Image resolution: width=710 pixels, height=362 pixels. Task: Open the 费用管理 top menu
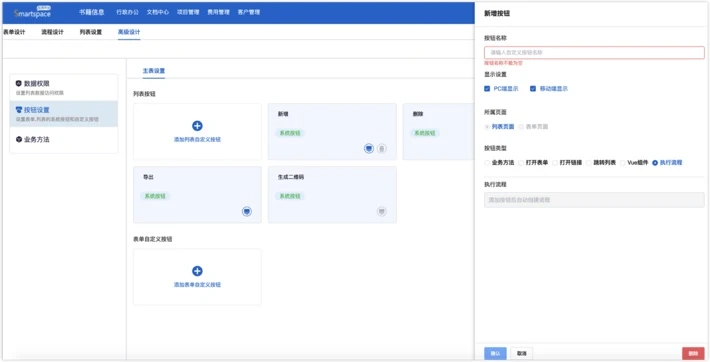click(218, 12)
